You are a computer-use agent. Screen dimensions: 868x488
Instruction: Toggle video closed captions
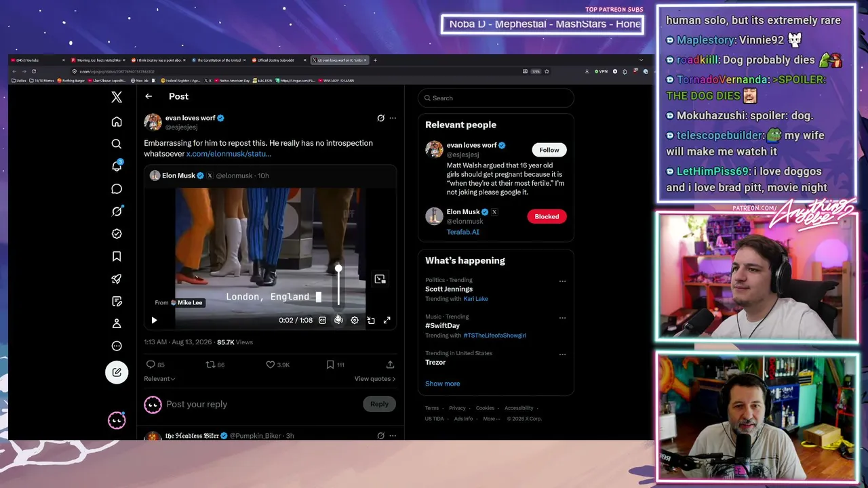click(322, 321)
